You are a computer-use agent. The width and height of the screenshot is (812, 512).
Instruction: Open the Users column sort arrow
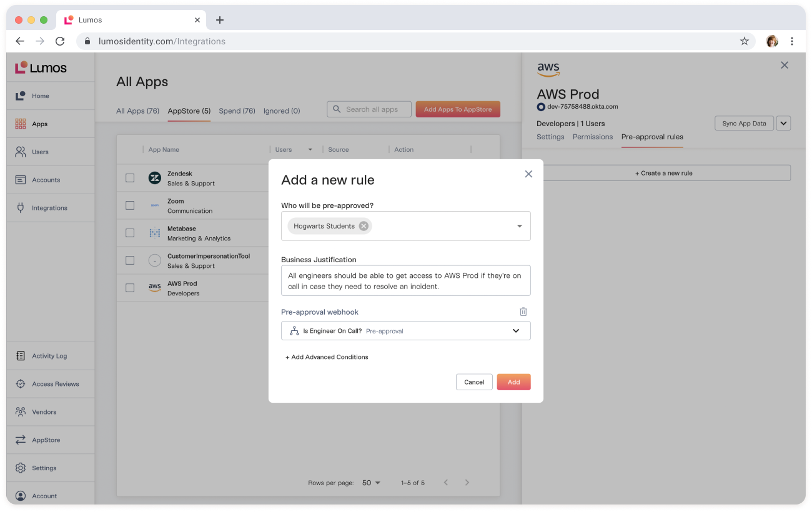pyautogui.click(x=310, y=150)
